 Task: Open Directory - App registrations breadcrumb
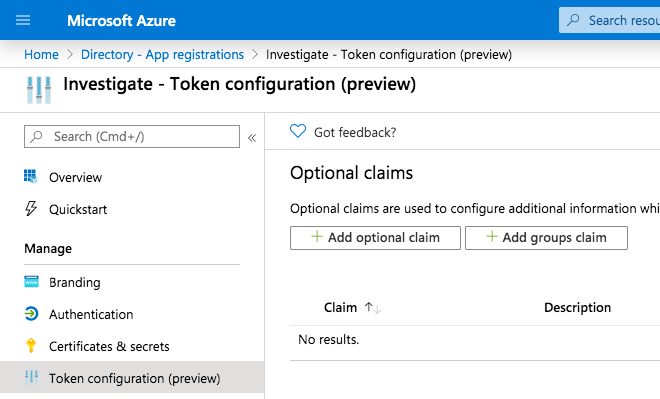(162, 55)
